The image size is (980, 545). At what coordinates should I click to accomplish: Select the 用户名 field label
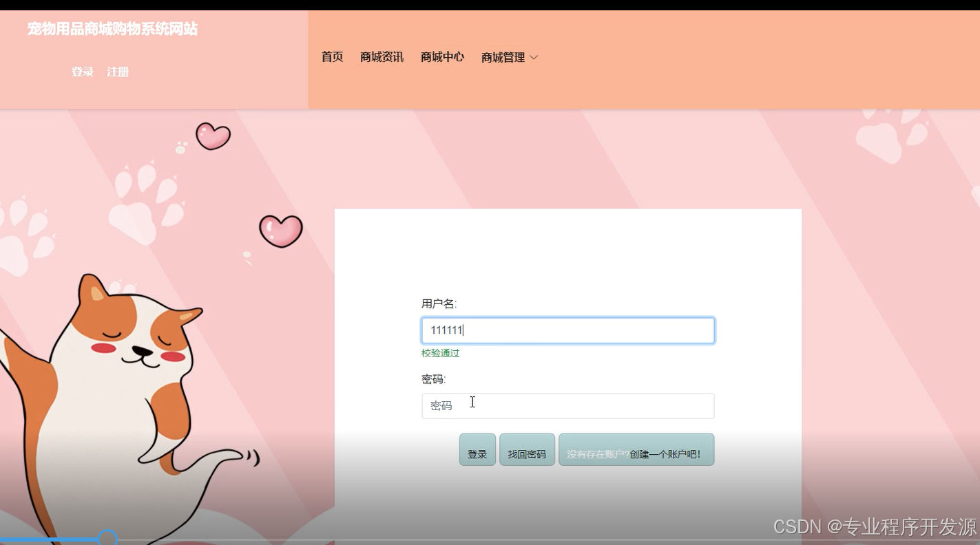pyautogui.click(x=439, y=303)
